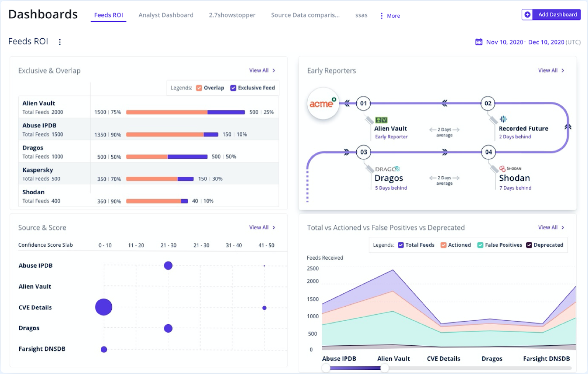Click the 11 - 20 confidence score column header

pos(136,245)
